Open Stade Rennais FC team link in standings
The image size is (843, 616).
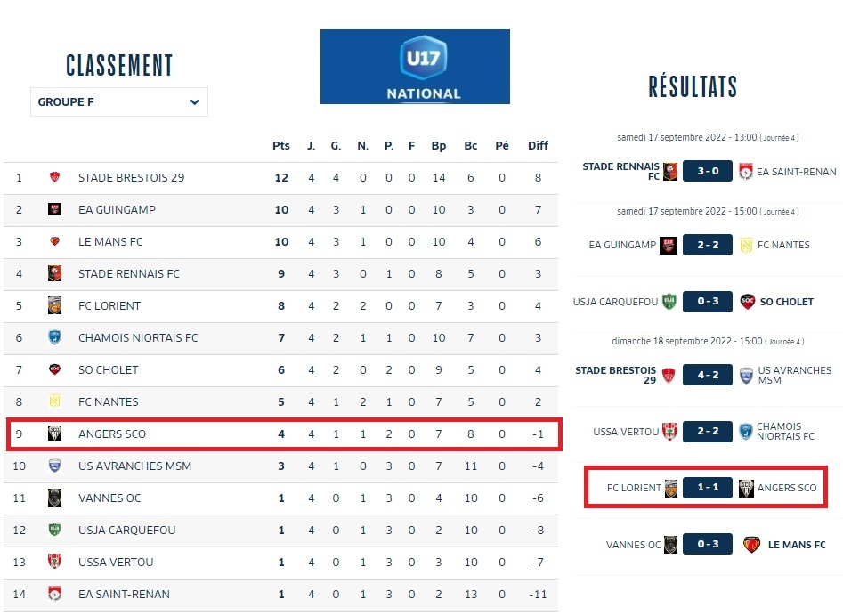[x=128, y=274]
